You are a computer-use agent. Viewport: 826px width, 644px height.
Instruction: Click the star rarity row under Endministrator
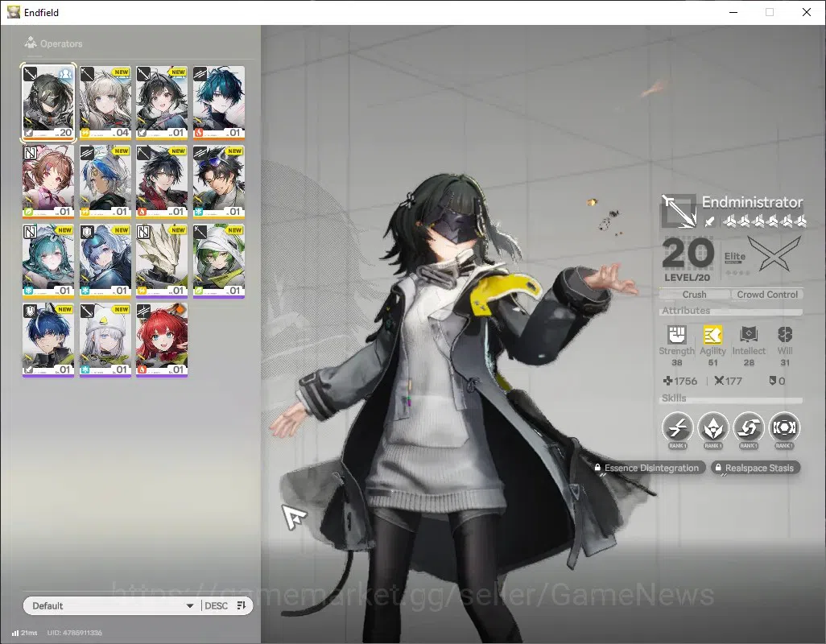[764, 221]
